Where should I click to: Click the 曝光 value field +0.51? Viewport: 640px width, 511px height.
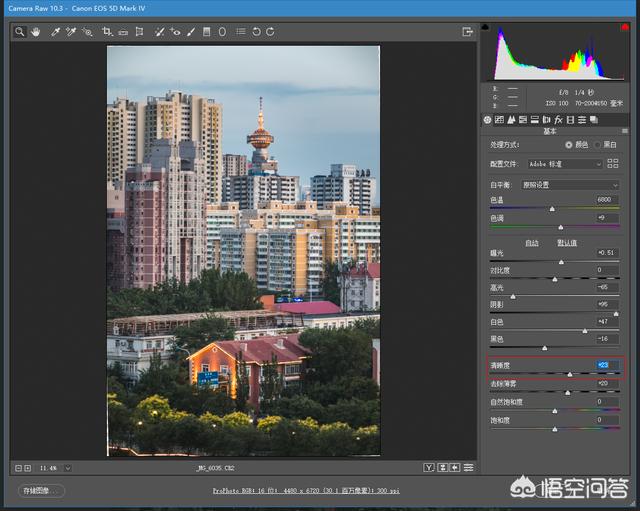607,253
